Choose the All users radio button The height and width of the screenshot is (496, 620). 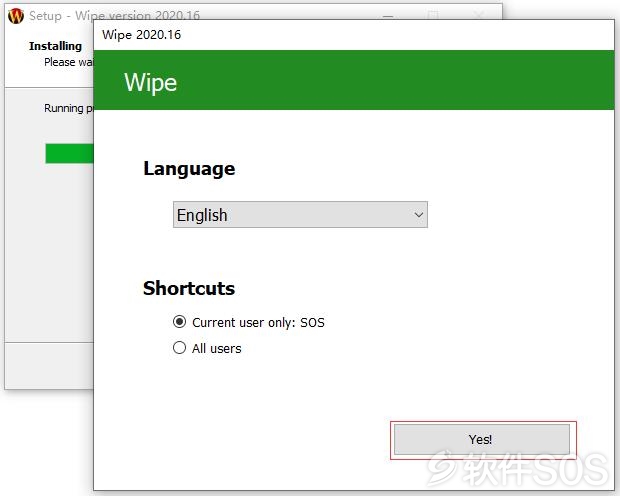(x=180, y=348)
